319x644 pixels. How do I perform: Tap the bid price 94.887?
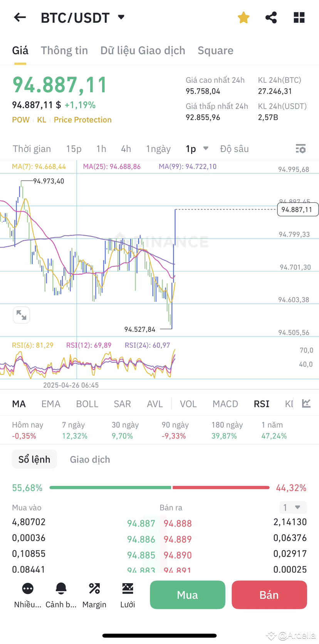click(141, 524)
